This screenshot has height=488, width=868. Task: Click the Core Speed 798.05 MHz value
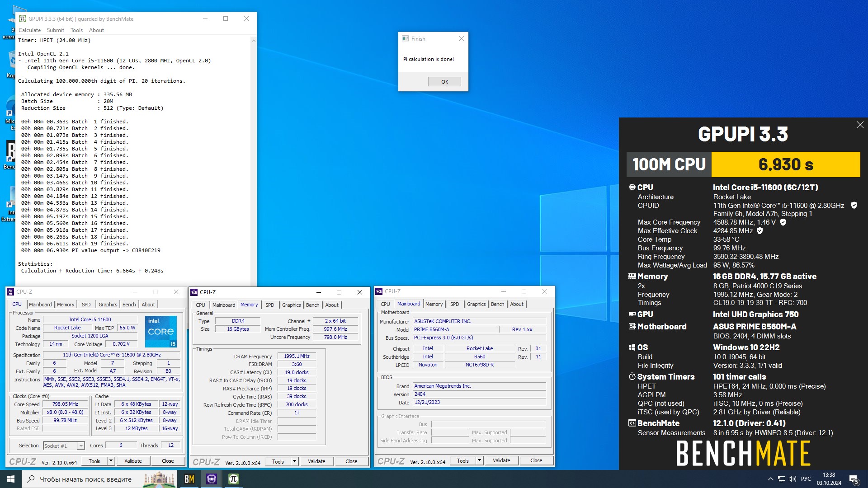(x=65, y=404)
